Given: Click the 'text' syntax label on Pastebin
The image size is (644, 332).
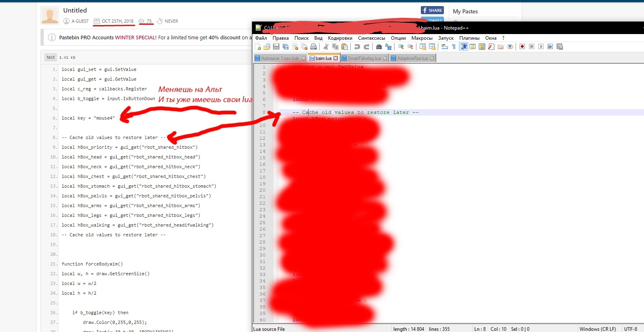Looking at the screenshot, I should [x=51, y=57].
